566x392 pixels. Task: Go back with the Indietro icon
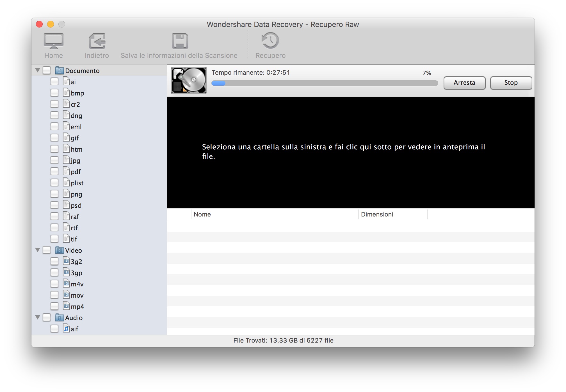[x=97, y=41]
